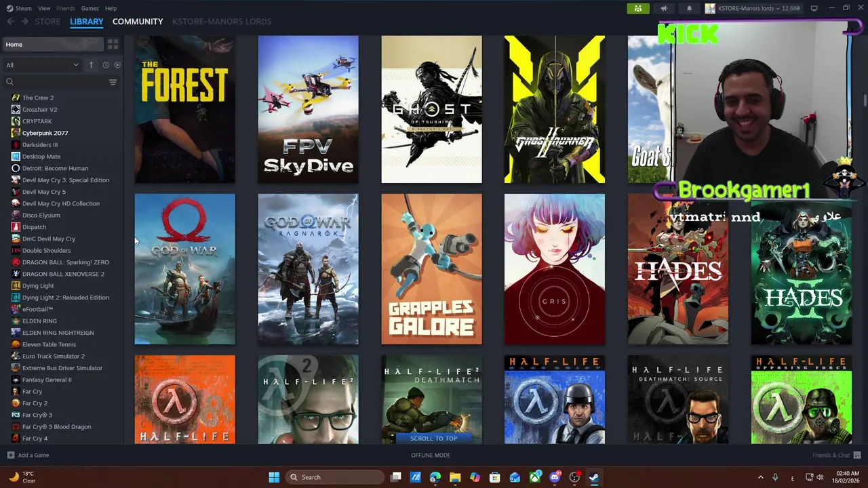Click the Windows taskbar search box

click(x=335, y=477)
